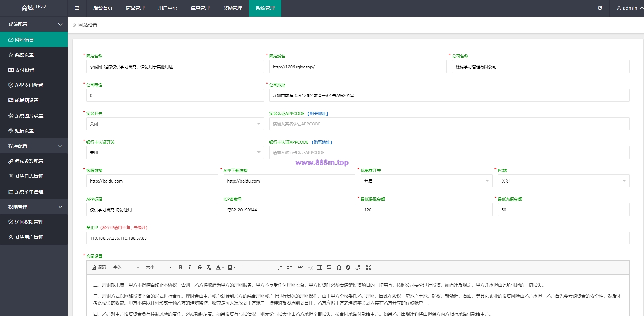Open 网站信息 in the sidebar
This screenshot has width=644, height=316.
(34, 40)
